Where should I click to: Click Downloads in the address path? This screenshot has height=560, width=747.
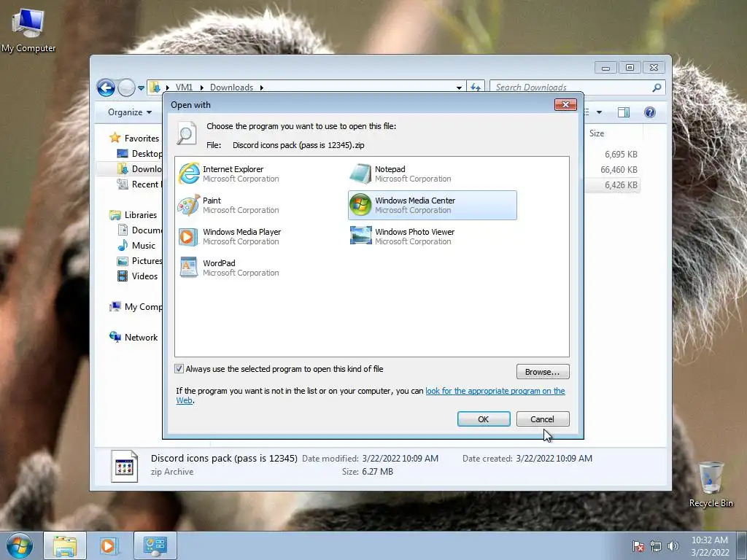point(231,87)
